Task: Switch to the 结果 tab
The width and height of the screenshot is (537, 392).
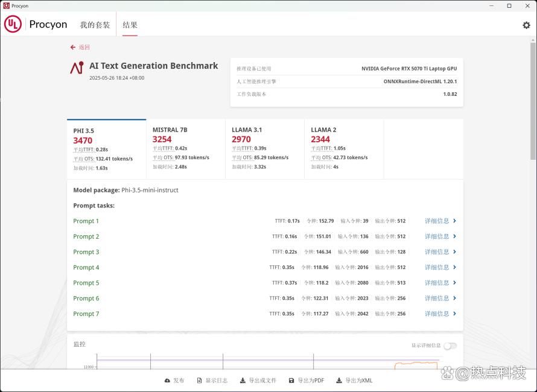Action: pos(130,25)
